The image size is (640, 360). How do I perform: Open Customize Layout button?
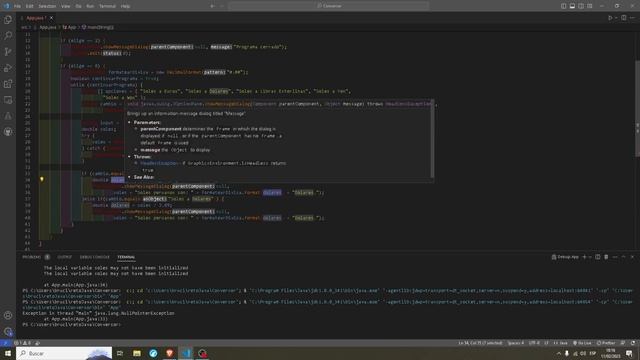tap(589, 6)
